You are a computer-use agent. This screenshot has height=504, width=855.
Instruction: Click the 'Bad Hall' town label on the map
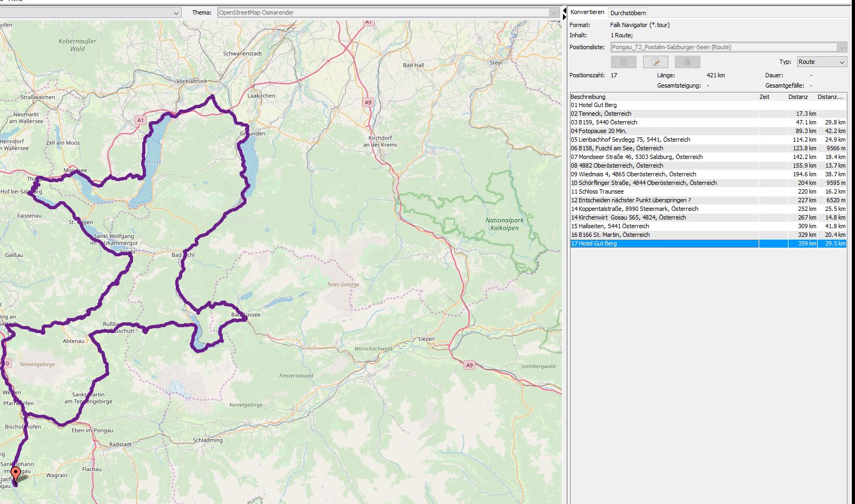(x=414, y=65)
